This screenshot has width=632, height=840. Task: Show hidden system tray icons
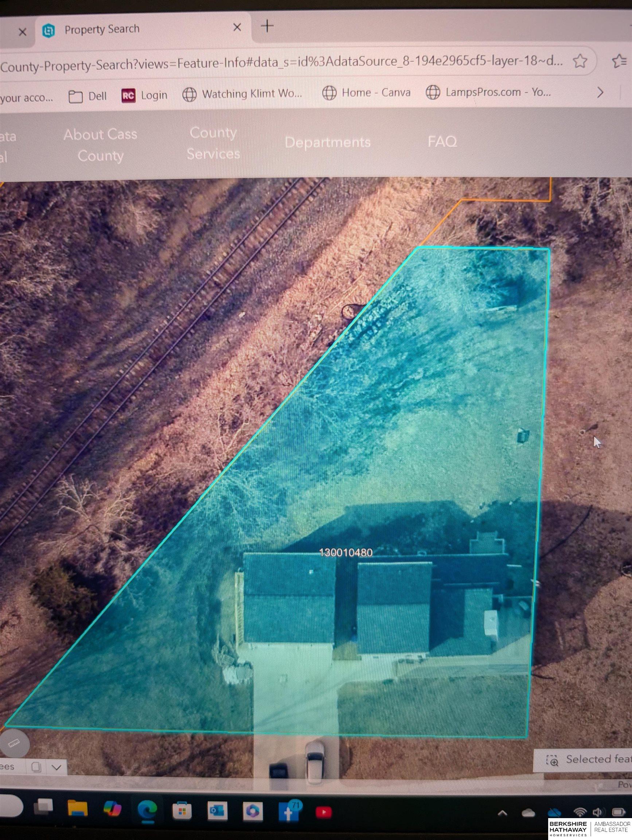point(502,813)
